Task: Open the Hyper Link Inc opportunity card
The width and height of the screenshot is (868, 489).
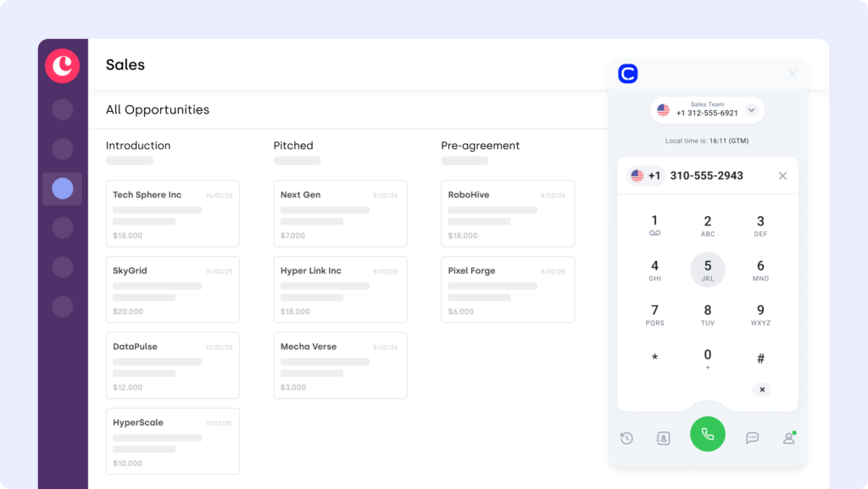Action: tap(340, 289)
